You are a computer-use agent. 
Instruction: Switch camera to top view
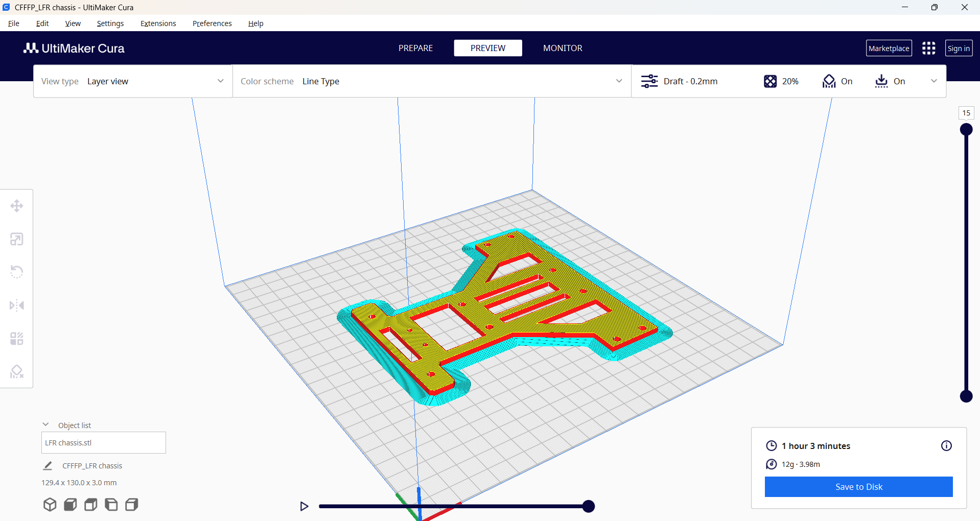pos(91,505)
